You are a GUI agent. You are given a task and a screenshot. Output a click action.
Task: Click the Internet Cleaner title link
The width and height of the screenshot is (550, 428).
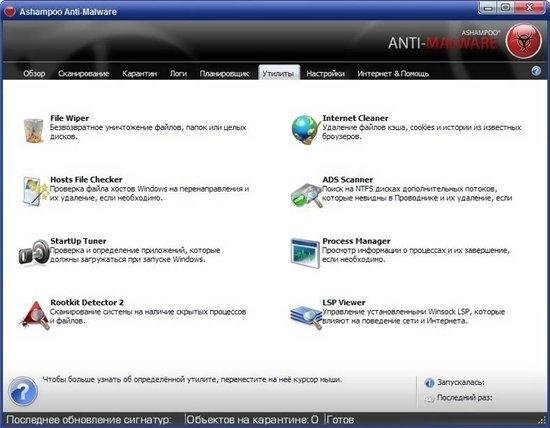355,118
